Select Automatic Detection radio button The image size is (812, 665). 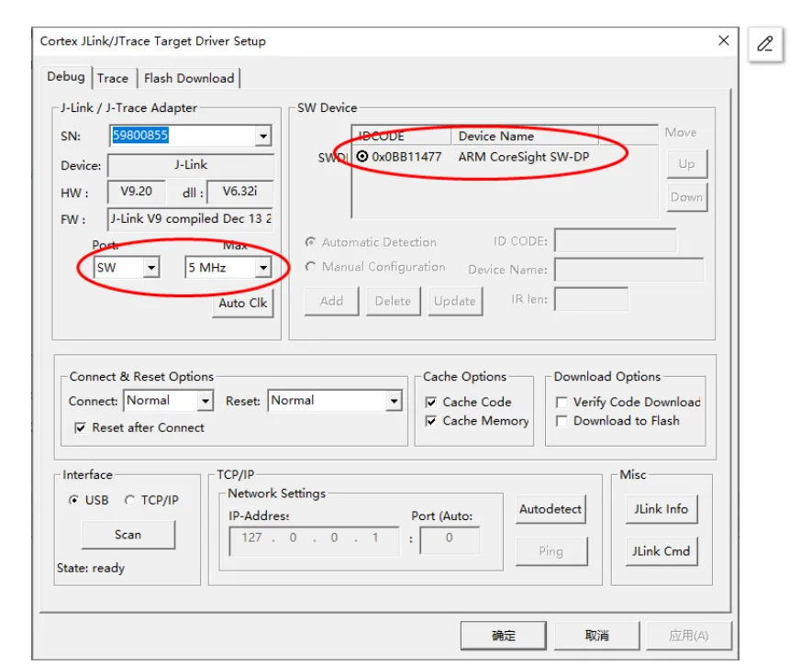coord(310,241)
